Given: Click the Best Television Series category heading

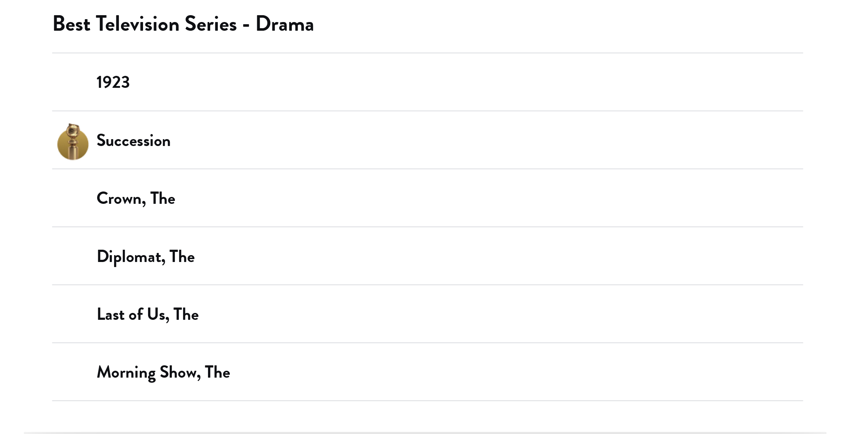Looking at the screenshot, I should [x=183, y=24].
